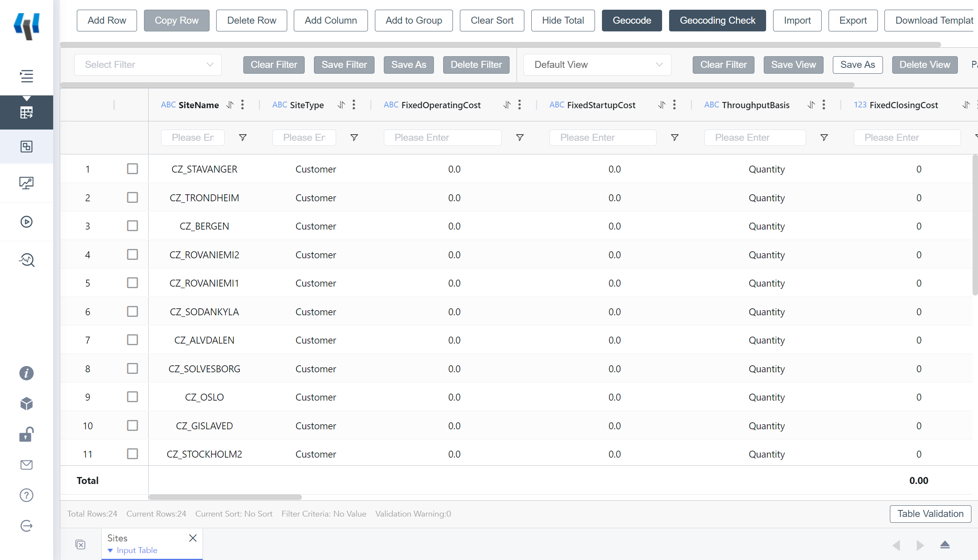Check the box for CZ_OSLO row
978x560 pixels.
pyautogui.click(x=132, y=397)
